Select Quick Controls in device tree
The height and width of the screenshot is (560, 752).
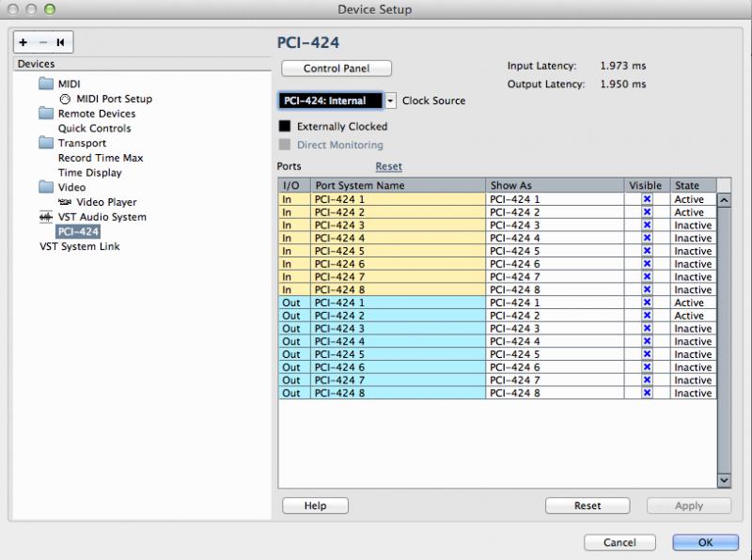tap(95, 128)
